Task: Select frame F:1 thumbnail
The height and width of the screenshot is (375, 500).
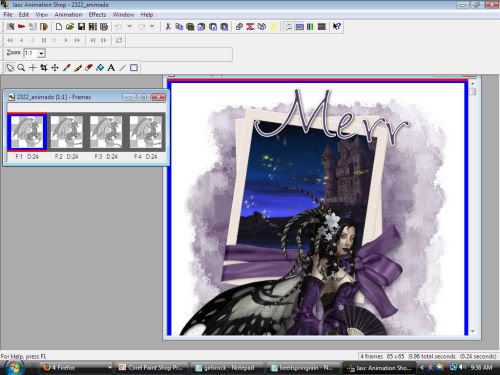Action: pyautogui.click(x=27, y=132)
